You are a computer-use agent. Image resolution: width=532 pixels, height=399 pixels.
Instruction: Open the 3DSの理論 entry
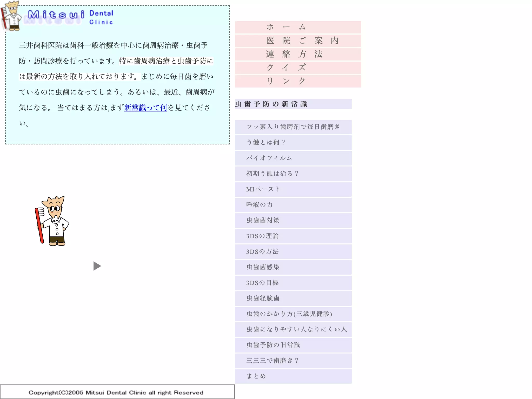pos(293,236)
